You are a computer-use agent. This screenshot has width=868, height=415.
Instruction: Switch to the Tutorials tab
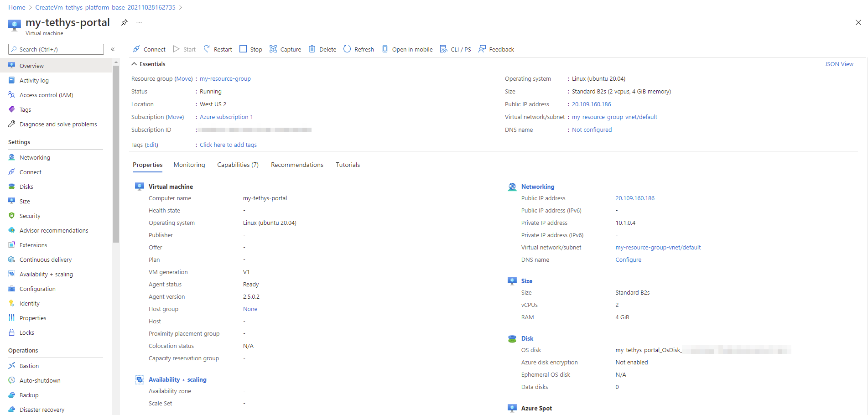pos(348,165)
